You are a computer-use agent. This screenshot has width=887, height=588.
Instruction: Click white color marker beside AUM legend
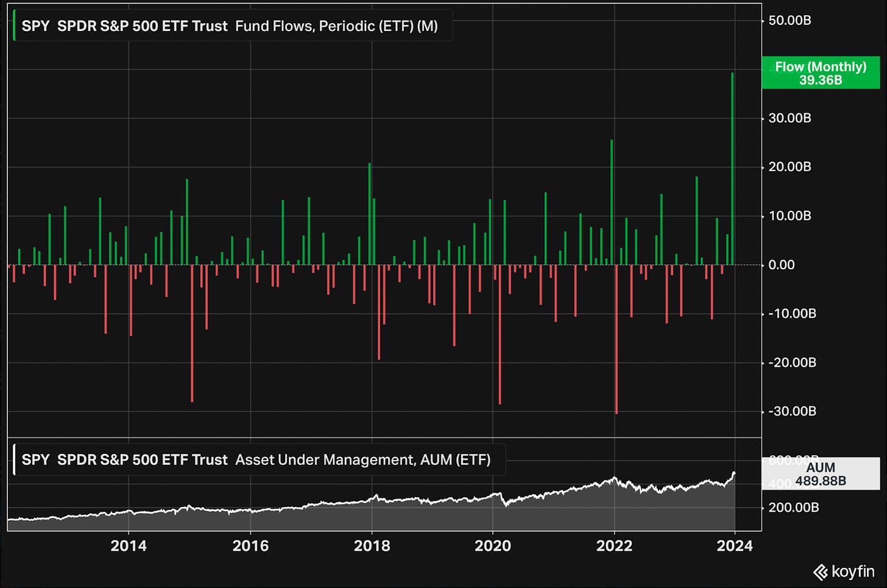click(14, 459)
